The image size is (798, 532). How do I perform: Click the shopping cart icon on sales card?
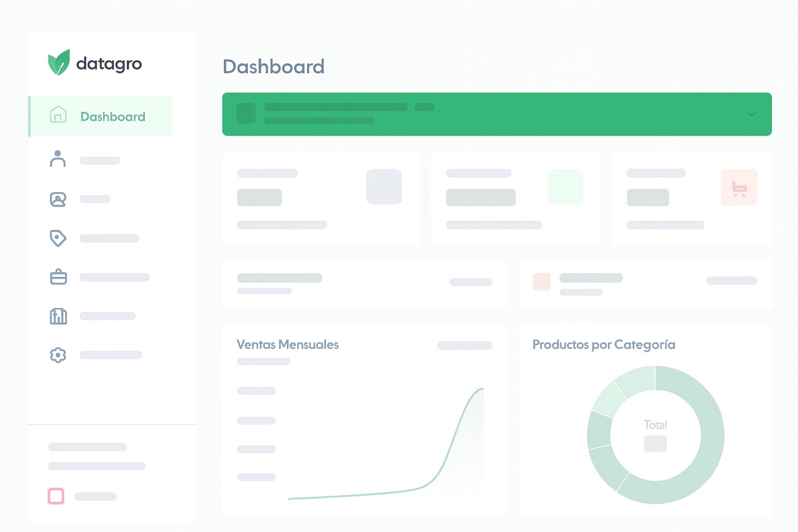[x=739, y=187]
